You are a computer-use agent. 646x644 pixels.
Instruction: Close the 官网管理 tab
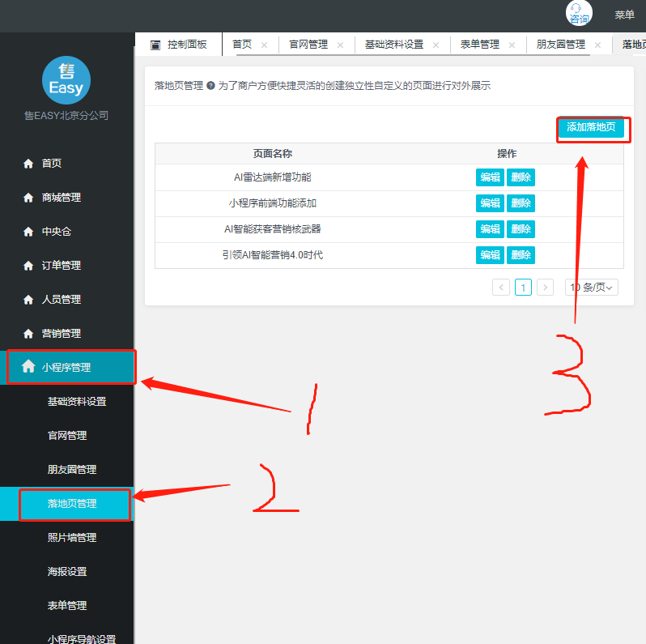pos(340,45)
